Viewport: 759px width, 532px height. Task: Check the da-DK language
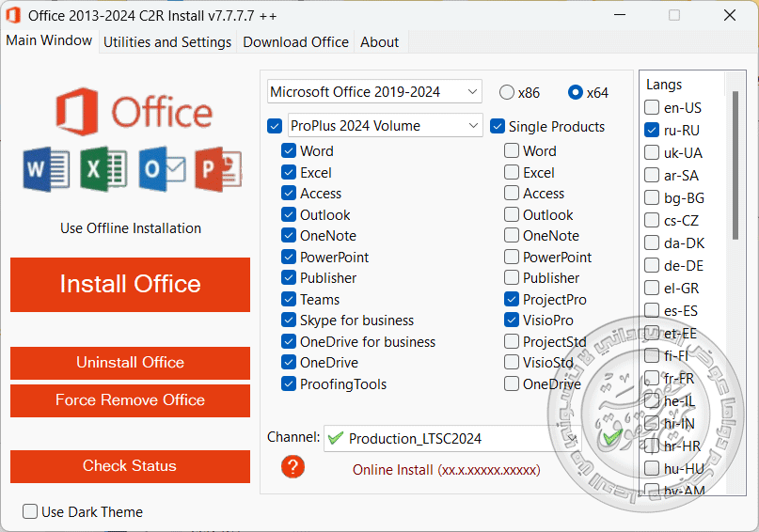click(652, 243)
